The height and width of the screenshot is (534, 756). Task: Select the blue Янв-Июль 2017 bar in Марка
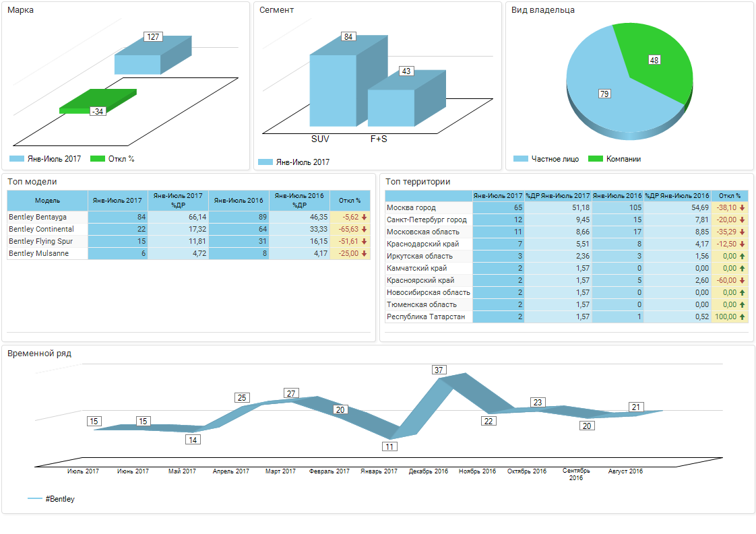(152, 55)
